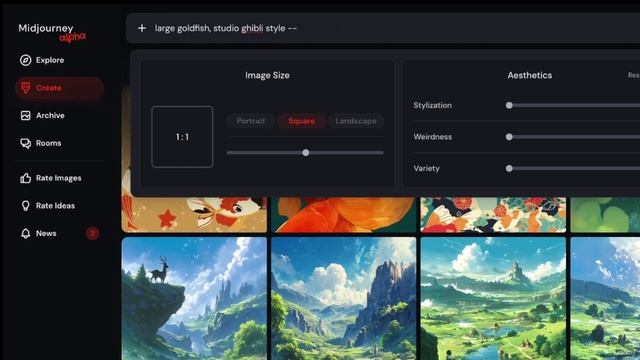This screenshot has width=640, height=360.
Task: Click the Stylization label
Action: click(x=433, y=105)
